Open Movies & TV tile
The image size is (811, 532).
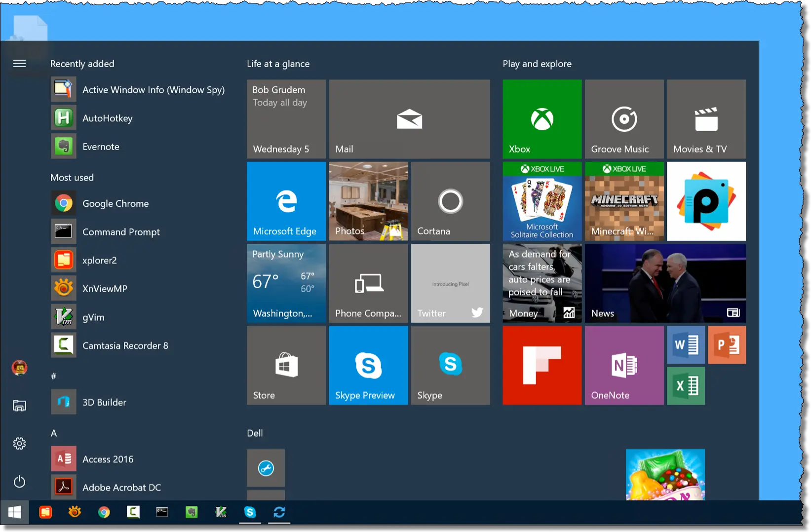pyautogui.click(x=706, y=119)
